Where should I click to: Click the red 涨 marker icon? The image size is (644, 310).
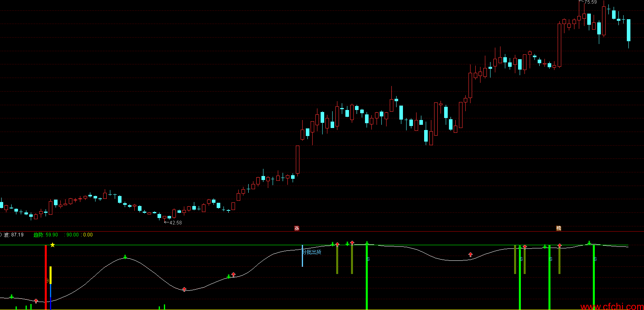click(x=297, y=228)
